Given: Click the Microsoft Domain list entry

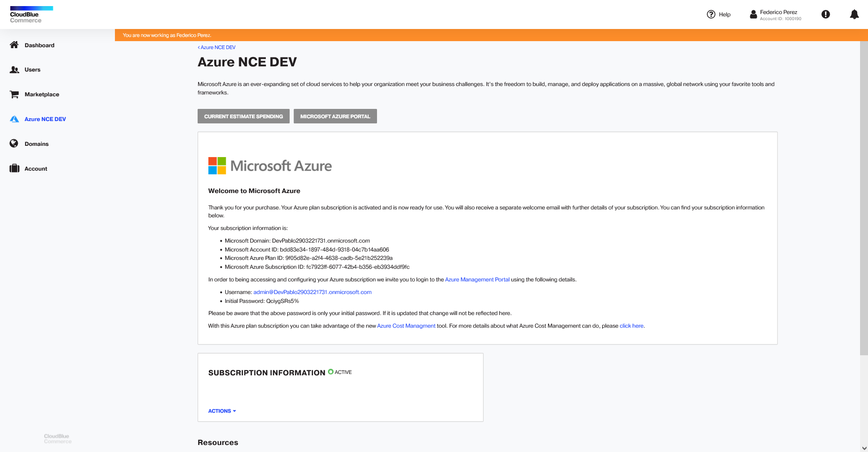Looking at the screenshot, I should [x=297, y=241].
